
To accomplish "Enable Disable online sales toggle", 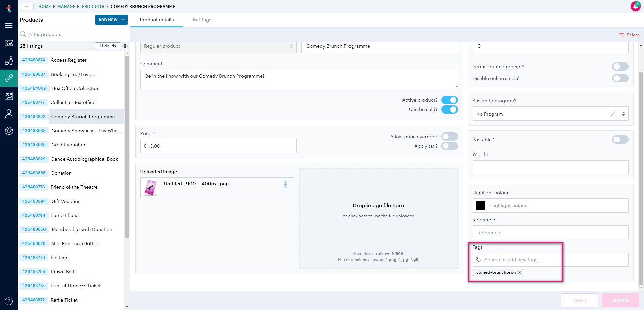I will click(620, 78).
